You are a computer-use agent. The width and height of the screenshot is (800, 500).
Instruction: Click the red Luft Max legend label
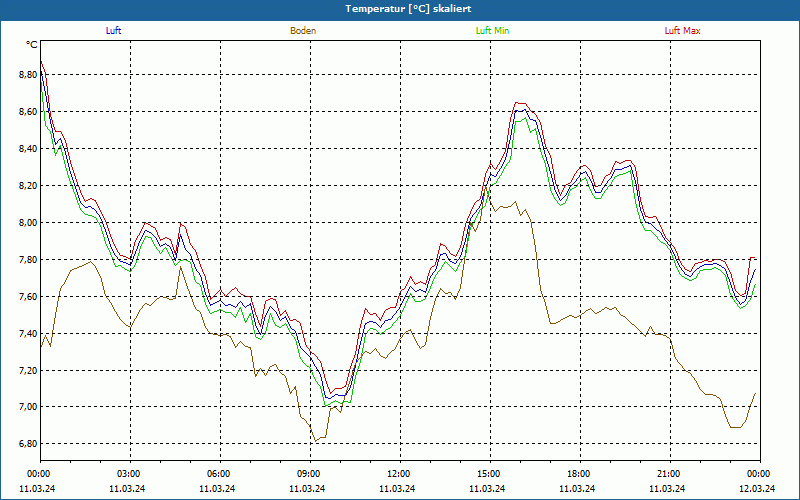[682, 31]
